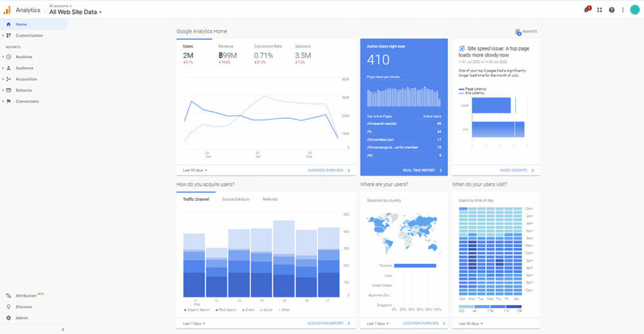Click the 410 active users count

378,60
